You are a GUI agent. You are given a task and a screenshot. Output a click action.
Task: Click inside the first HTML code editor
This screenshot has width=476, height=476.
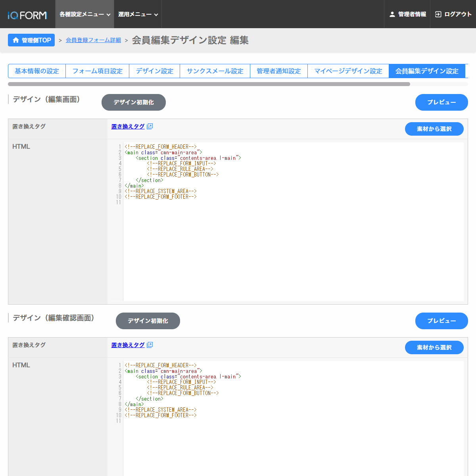(293, 238)
